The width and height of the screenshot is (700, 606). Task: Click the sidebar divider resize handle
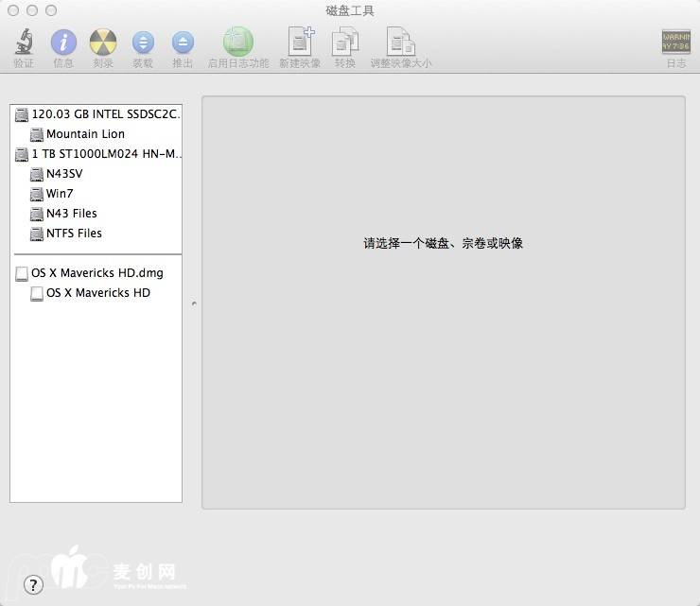click(x=193, y=303)
